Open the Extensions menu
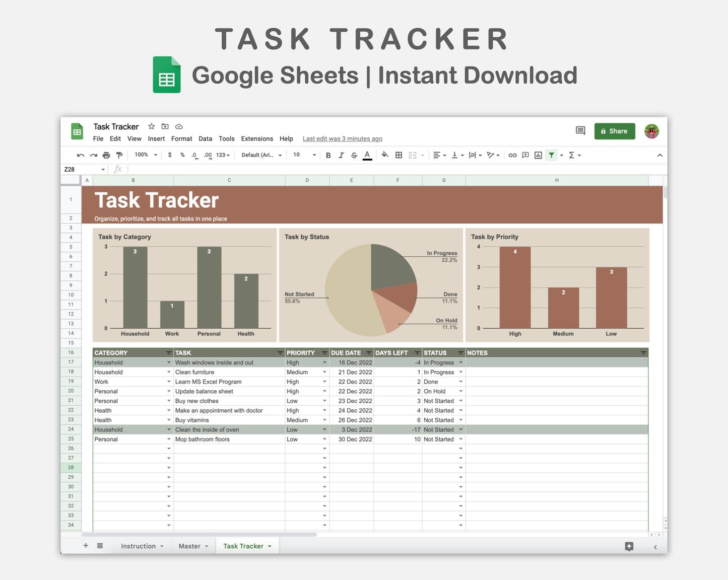Image resolution: width=728 pixels, height=580 pixels. pos(257,139)
